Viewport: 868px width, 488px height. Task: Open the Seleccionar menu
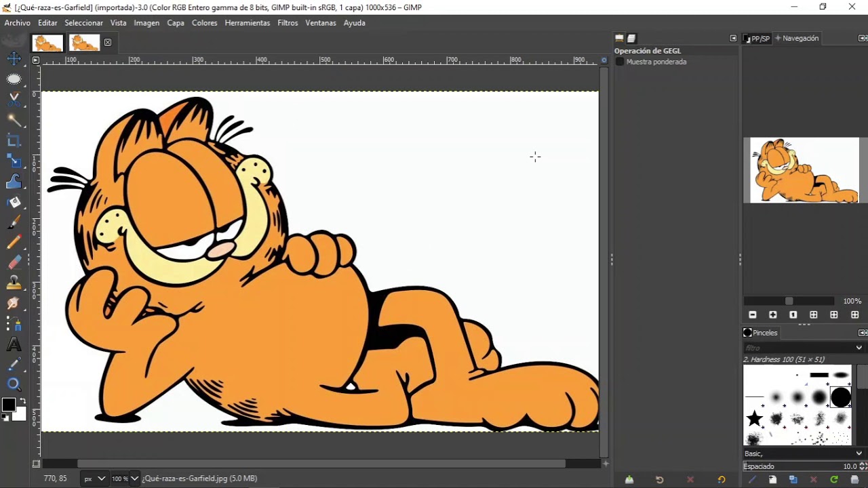(84, 22)
